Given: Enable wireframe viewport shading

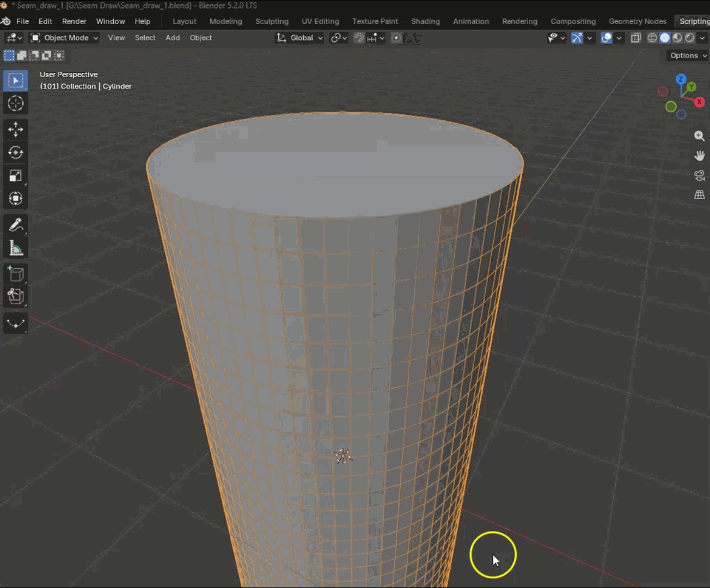Looking at the screenshot, I should pos(652,38).
